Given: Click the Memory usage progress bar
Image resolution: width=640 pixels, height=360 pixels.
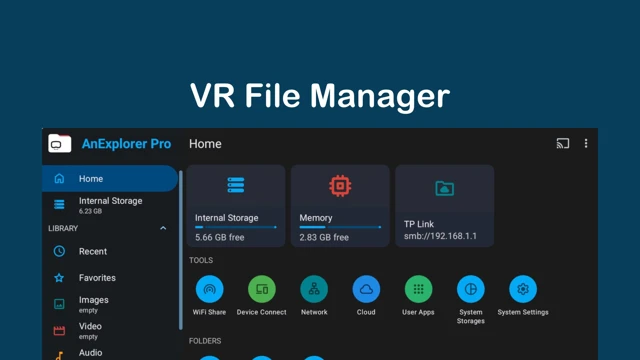Looking at the screenshot, I should click(340, 227).
